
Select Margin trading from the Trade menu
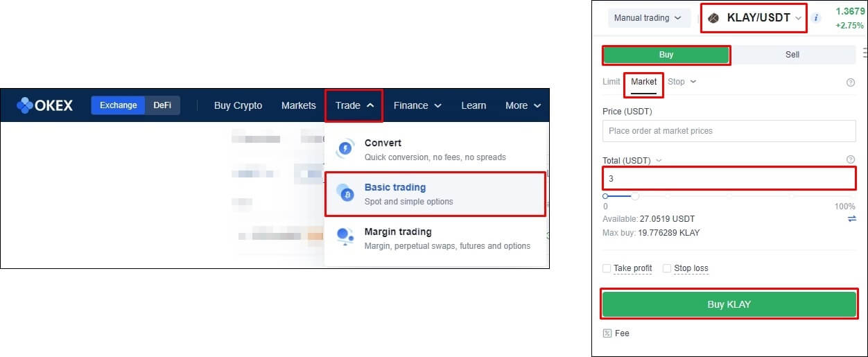pyautogui.click(x=435, y=238)
